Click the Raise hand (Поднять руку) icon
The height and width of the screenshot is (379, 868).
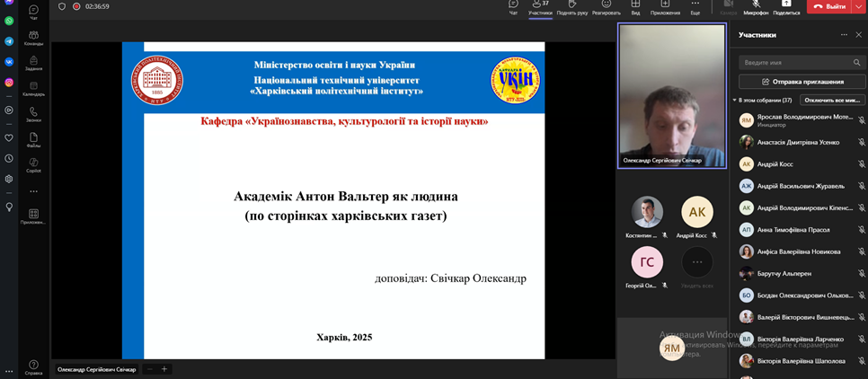(571, 5)
